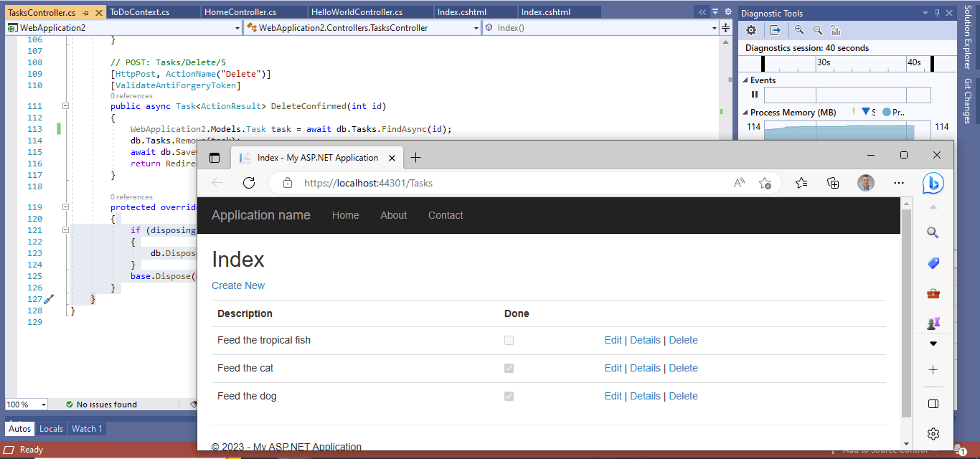Open the About nav link
This screenshot has height=459, width=980.
pyautogui.click(x=393, y=215)
